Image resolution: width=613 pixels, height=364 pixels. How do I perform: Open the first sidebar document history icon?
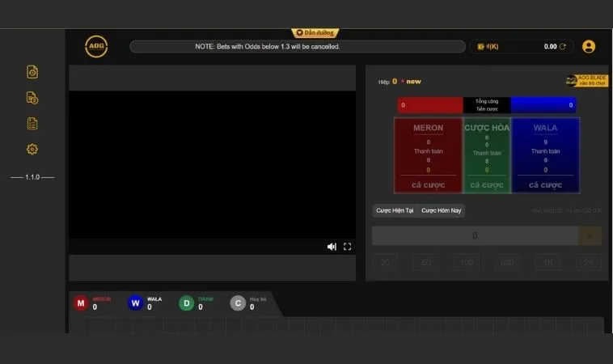(32, 72)
